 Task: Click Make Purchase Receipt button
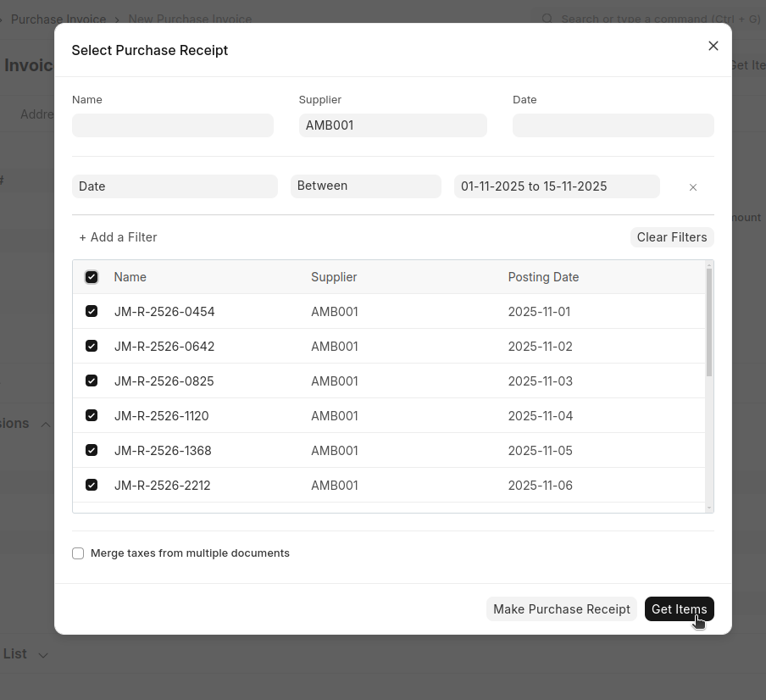(x=561, y=609)
